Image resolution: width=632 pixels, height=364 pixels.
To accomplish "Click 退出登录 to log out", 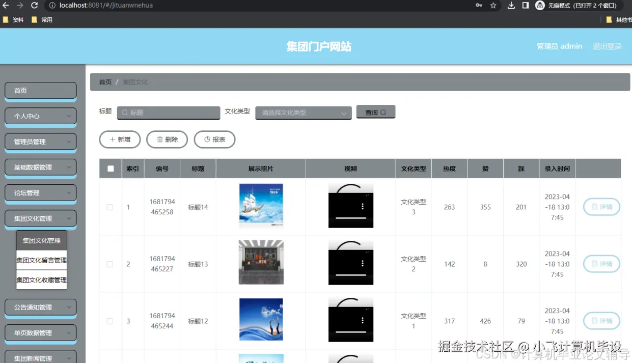I will [607, 46].
